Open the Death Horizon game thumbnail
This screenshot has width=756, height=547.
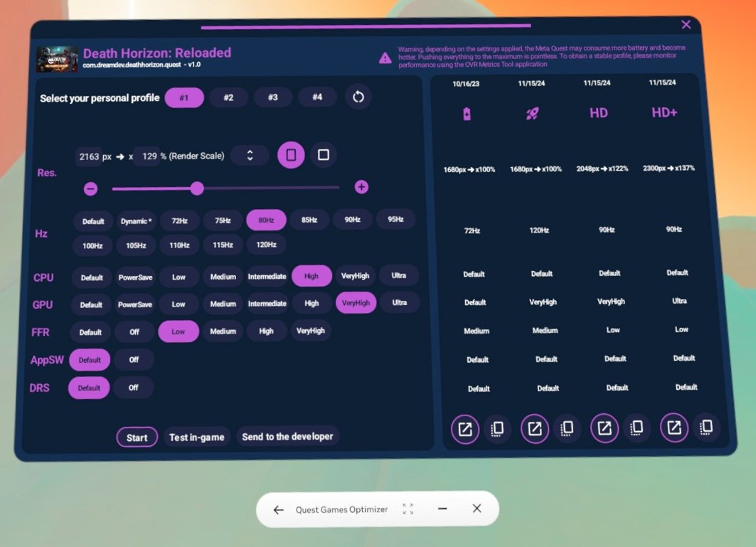(57, 59)
